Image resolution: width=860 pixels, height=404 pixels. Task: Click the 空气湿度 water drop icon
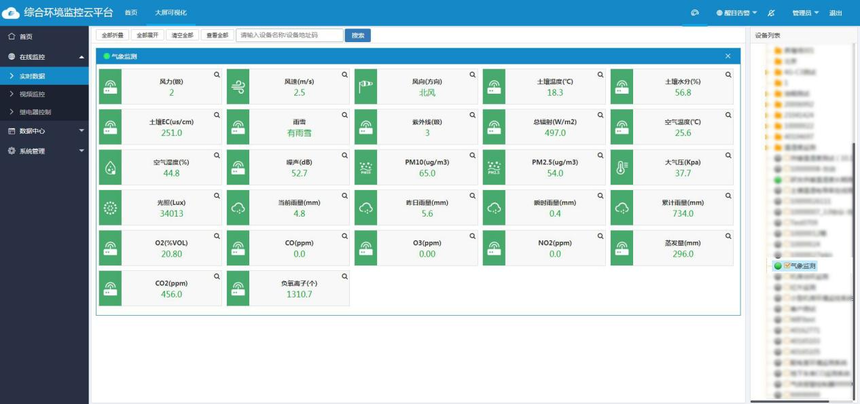coord(110,167)
